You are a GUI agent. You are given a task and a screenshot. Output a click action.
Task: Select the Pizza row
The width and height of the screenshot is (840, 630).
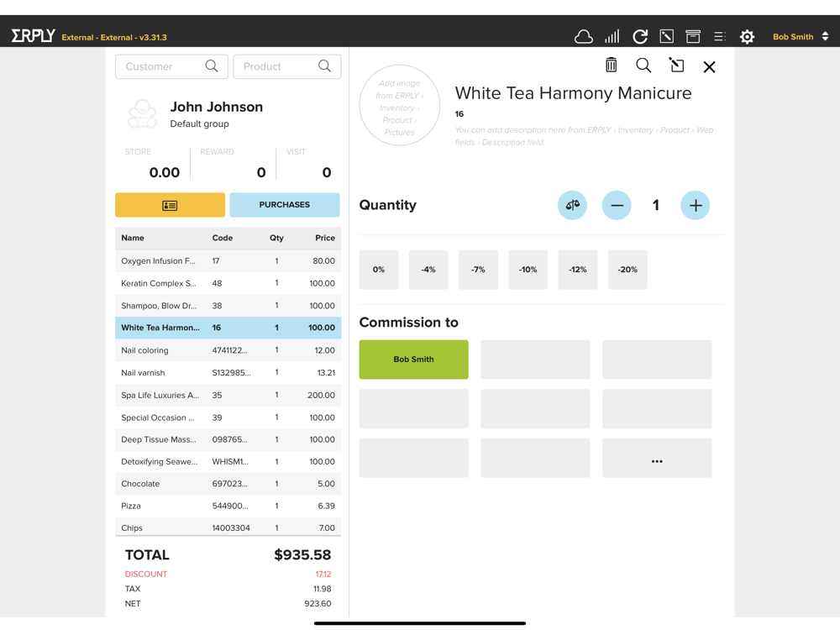[x=228, y=507]
